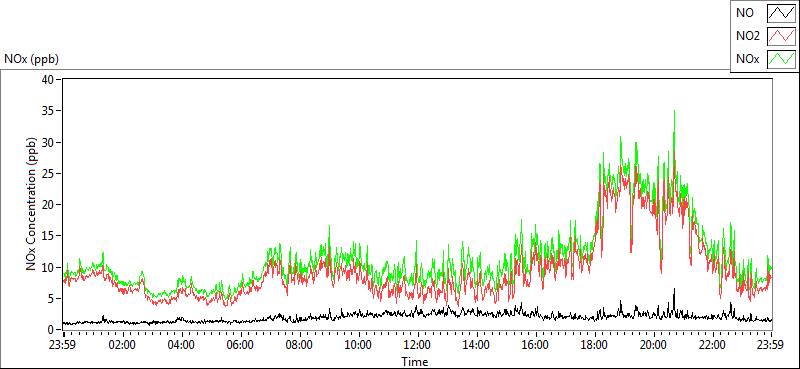Click the NO plot legend line icon
Screen dimensions: 800x369
coord(782,13)
